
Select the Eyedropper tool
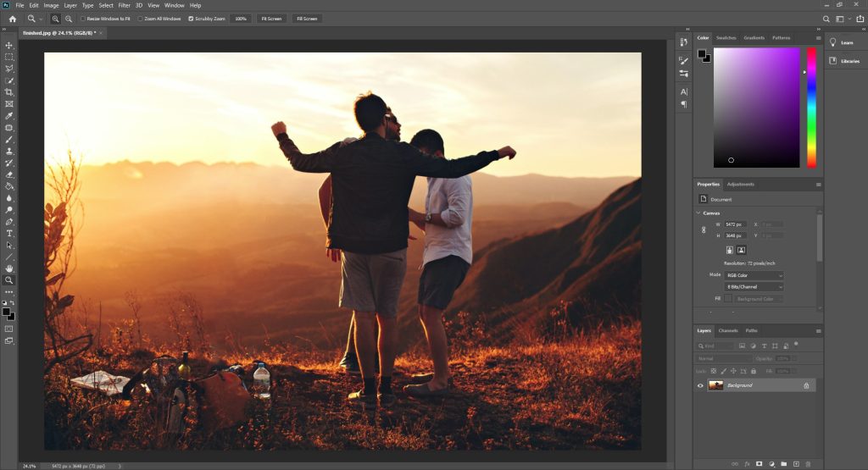click(8, 116)
